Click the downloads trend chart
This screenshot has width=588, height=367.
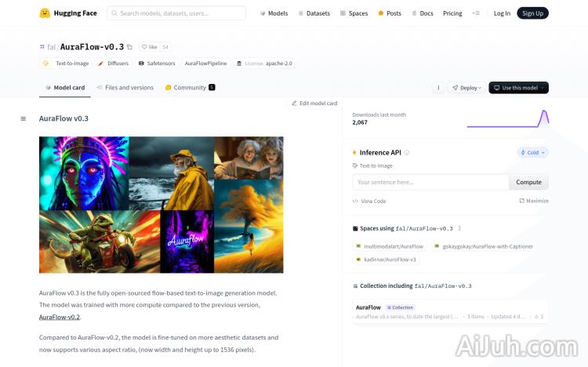coord(507,118)
